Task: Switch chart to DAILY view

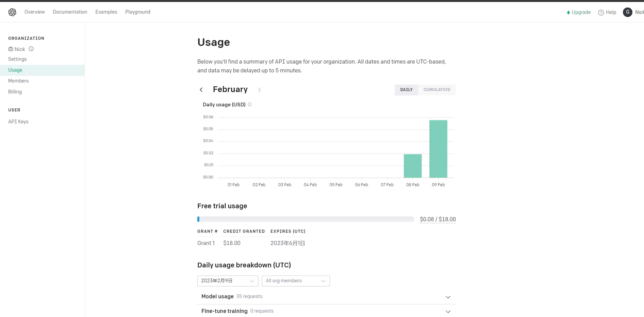Action: (x=406, y=90)
